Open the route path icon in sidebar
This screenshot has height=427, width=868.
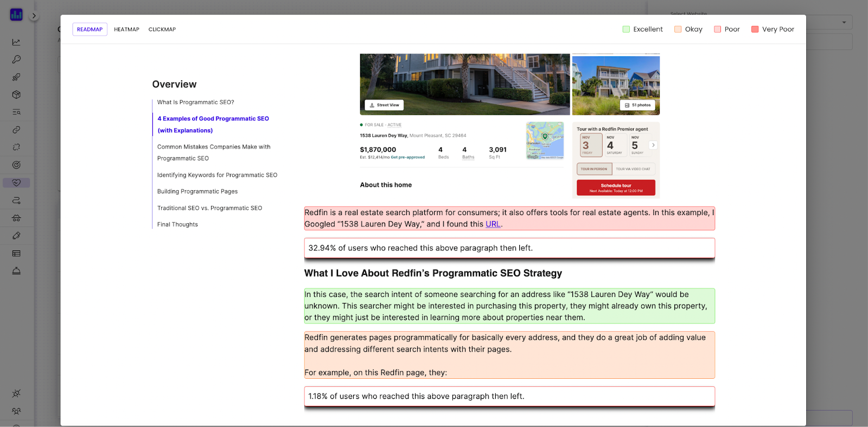coord(16,200)
